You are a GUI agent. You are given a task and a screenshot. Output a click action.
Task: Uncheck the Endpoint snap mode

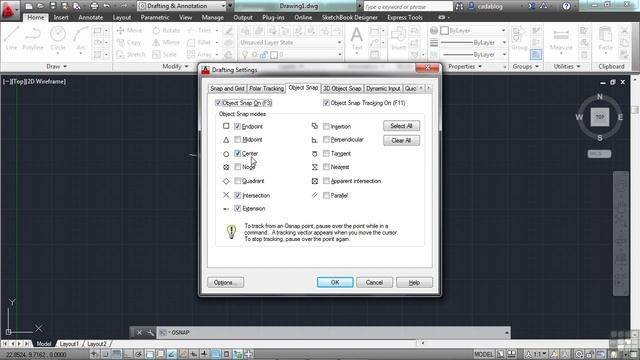238,127
